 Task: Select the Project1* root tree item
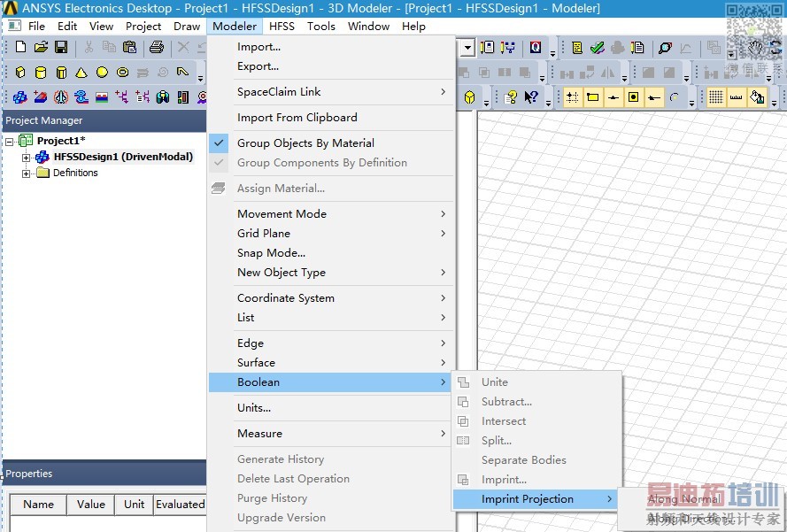click(61, 141)
